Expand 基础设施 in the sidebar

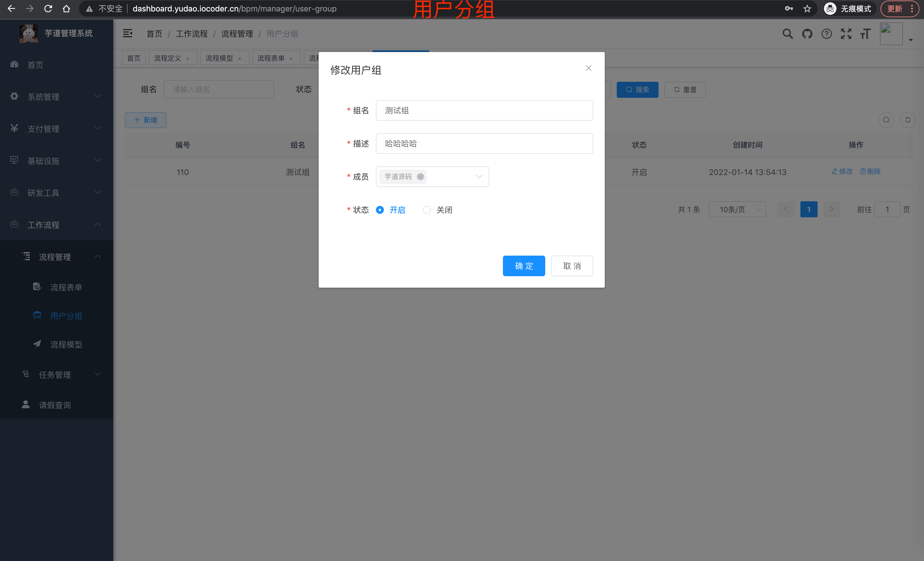57,161
